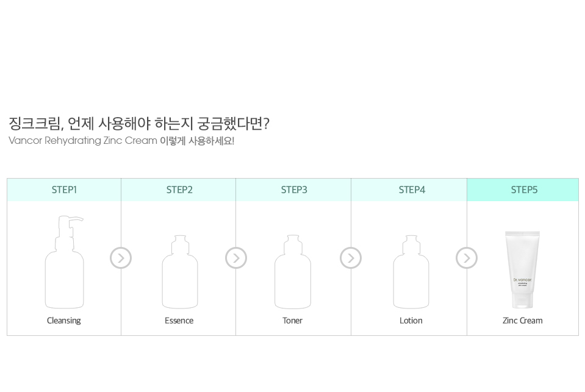Click the Zinc Cream label

click(522, 321)
